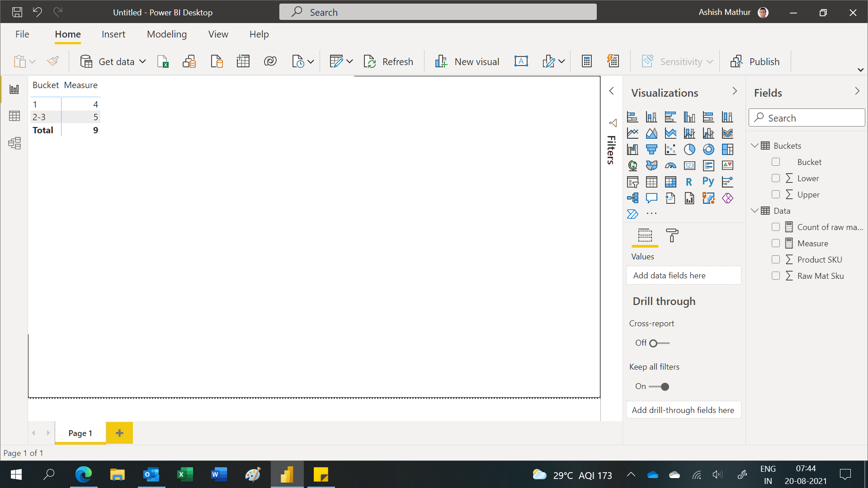
Task: Click the Fields pane search box
Action: pyautogui.click(x=807, y=118)
